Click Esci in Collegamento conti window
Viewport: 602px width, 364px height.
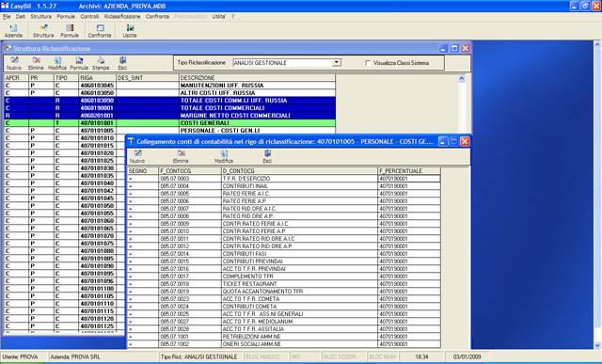point(267,157)
